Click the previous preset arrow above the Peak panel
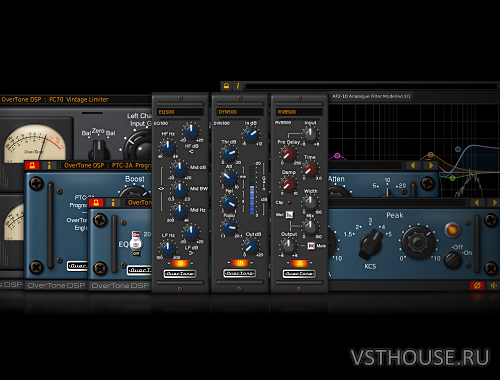Screen dimensions: 500x380 coord(477,203)
